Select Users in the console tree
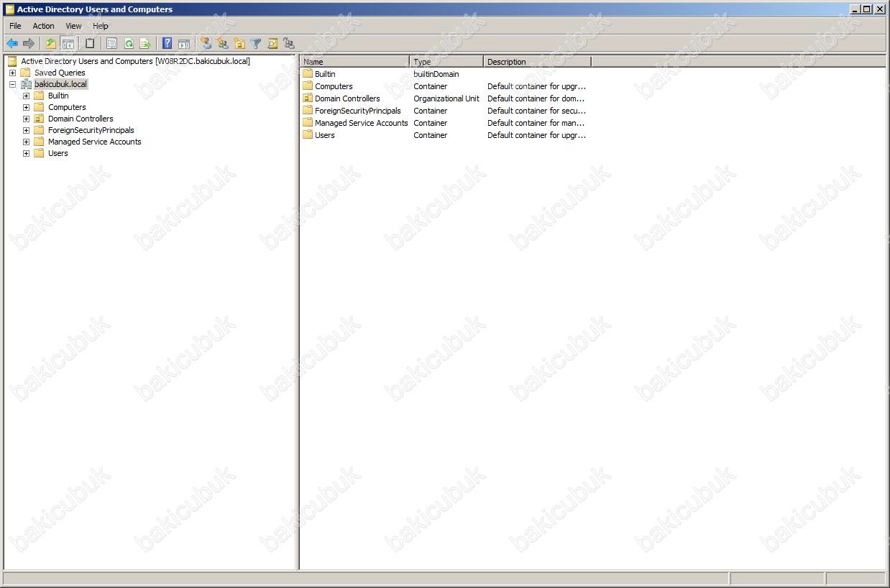 (x=58, y=153)
